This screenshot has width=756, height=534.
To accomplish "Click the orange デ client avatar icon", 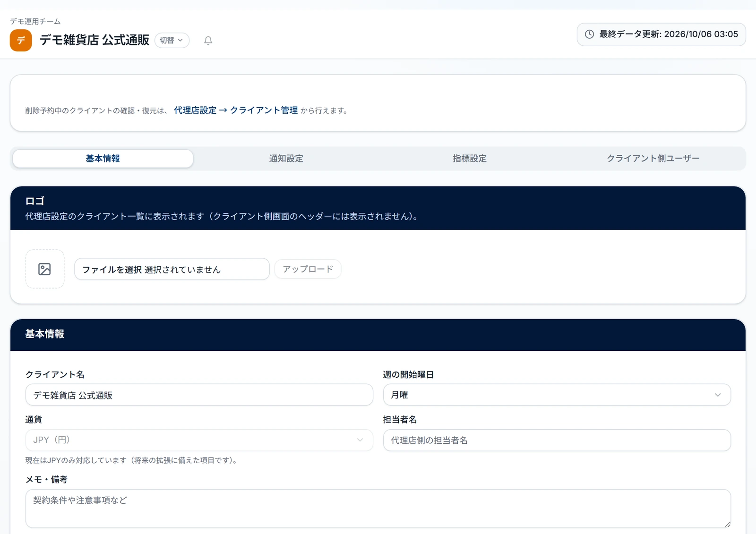I will click(21, 40).
